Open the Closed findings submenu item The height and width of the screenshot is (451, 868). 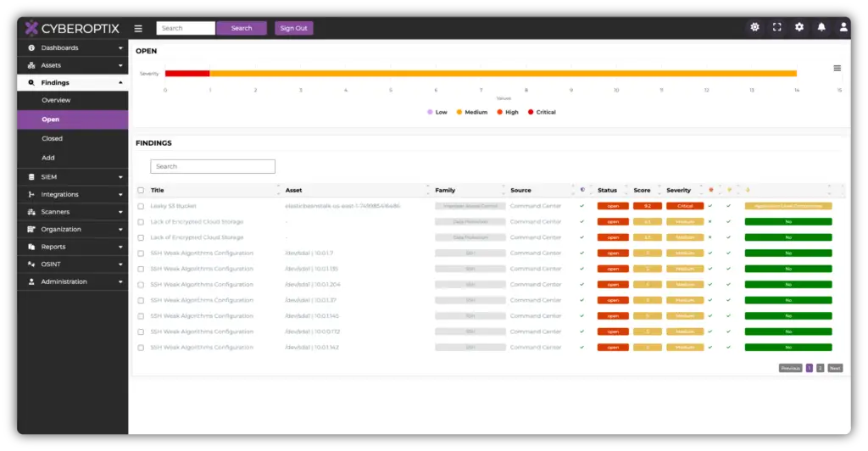(x=53, y=138)
